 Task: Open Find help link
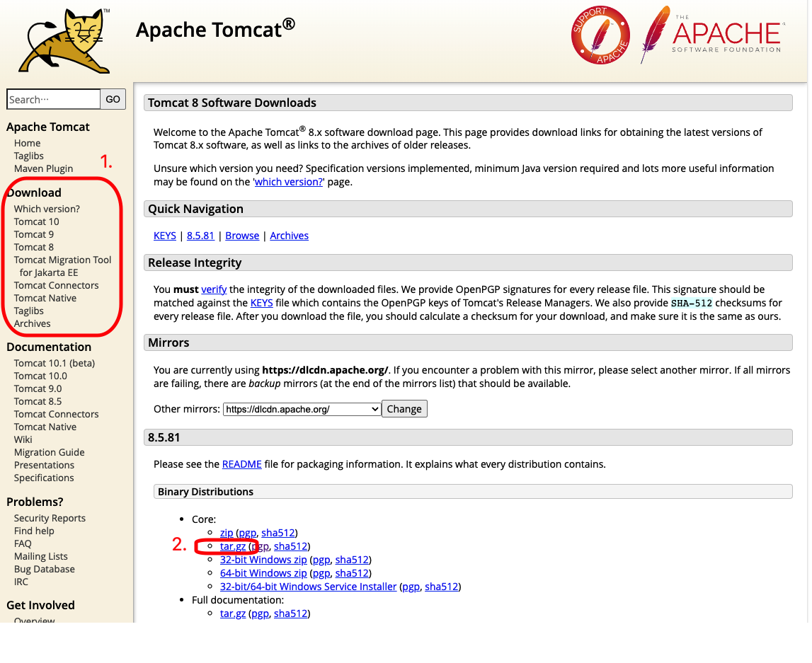coord(34,531)
